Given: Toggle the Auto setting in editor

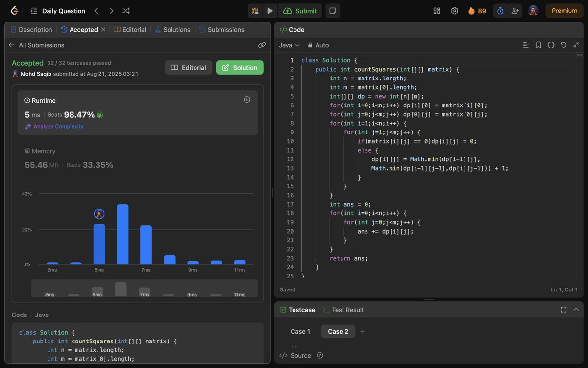Looking at the screenshot, I should pos(318,45).
